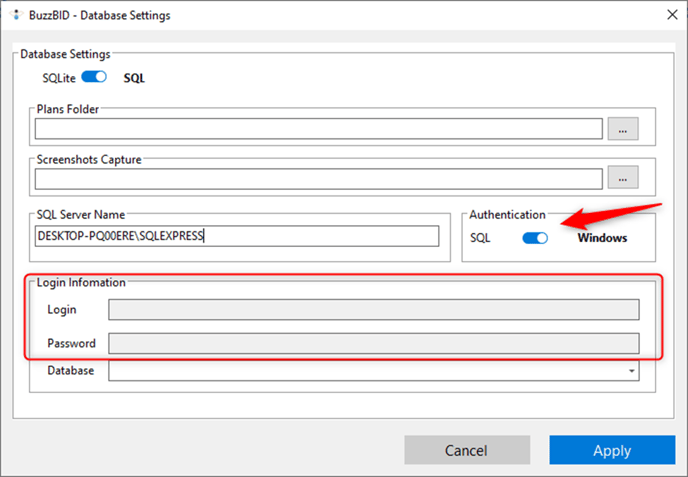The width and height of the screenshot is (688, 477).
Task: Close the Database Settings window
Action: [x=672, y=15]
